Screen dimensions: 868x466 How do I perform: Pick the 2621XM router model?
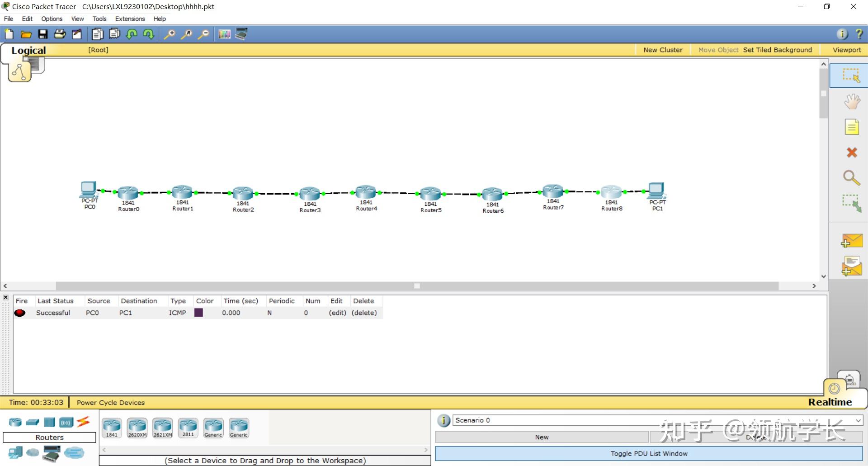(162, 428)
